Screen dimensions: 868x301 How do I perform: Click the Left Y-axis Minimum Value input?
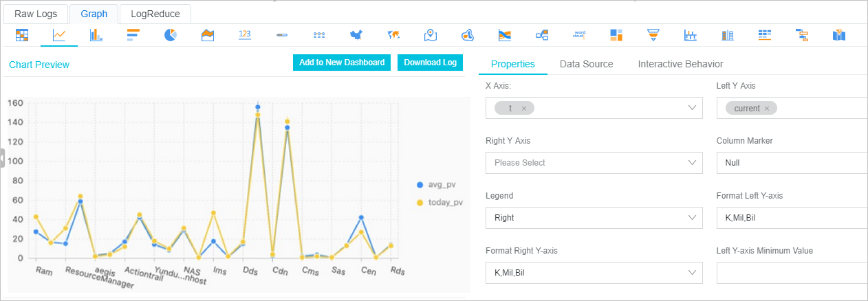pos(792,273)
